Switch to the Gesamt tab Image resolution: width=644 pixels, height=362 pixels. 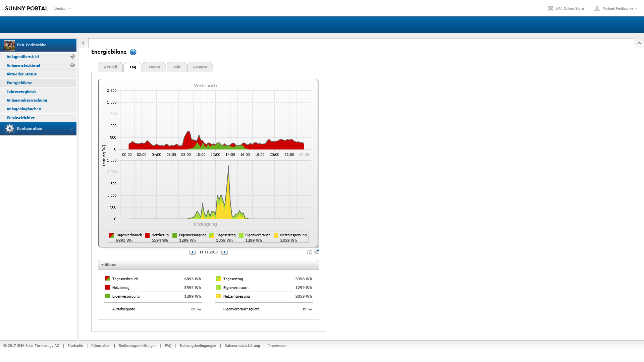[200, 67]
